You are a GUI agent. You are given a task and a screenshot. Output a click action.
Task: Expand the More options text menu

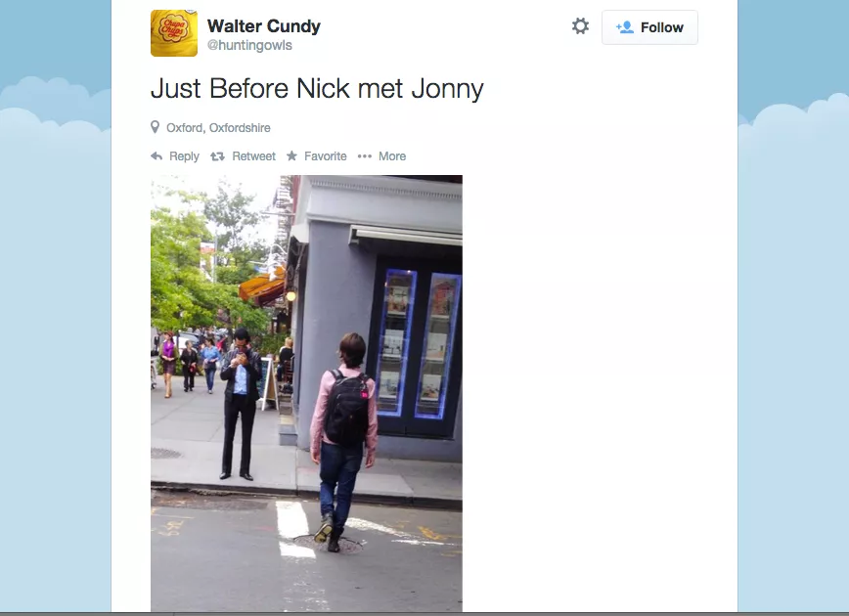392,155
